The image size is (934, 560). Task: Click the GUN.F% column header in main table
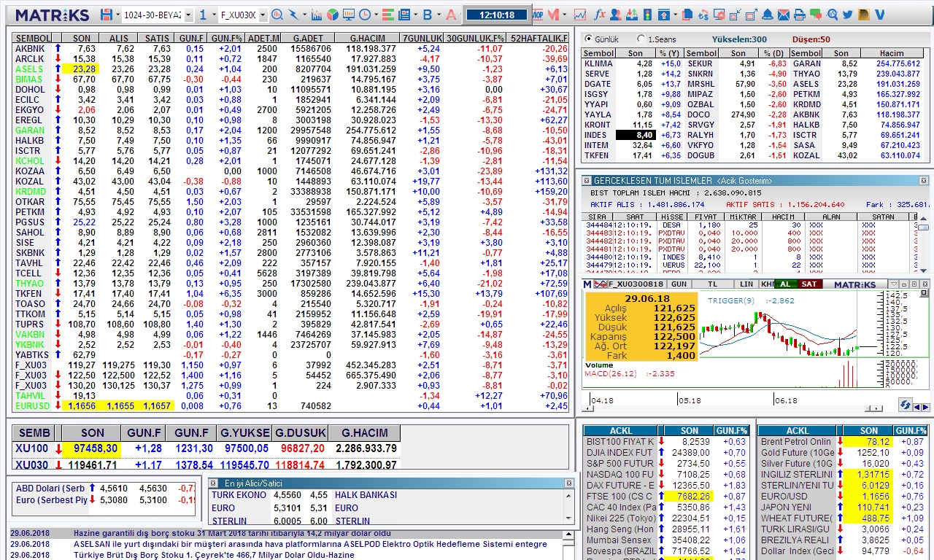point(226,38)
